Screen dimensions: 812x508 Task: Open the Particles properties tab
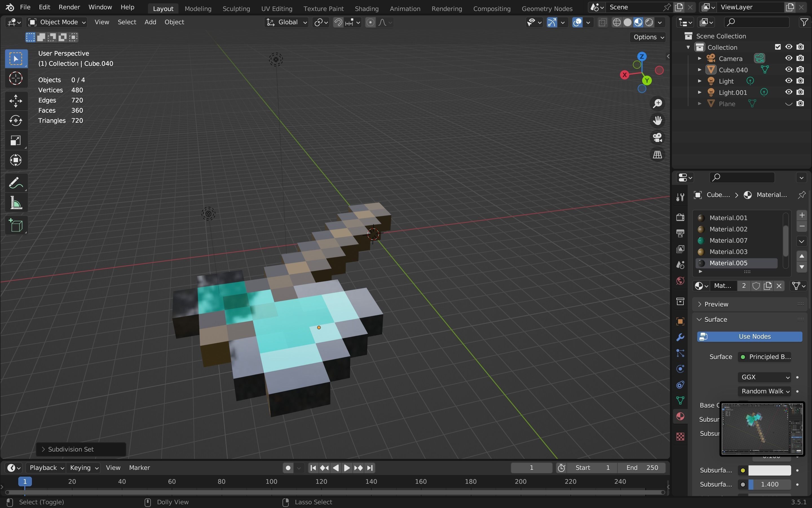click(680, 353)
